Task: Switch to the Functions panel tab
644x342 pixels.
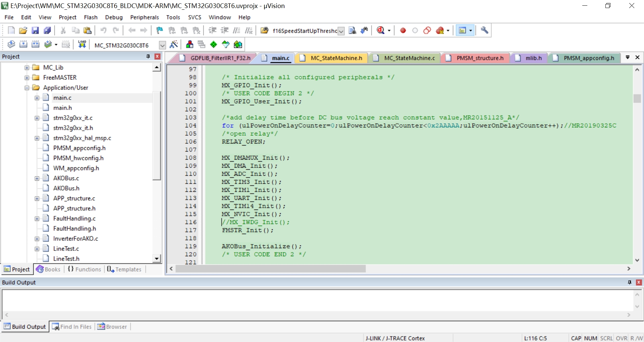Action: (84, 269)
